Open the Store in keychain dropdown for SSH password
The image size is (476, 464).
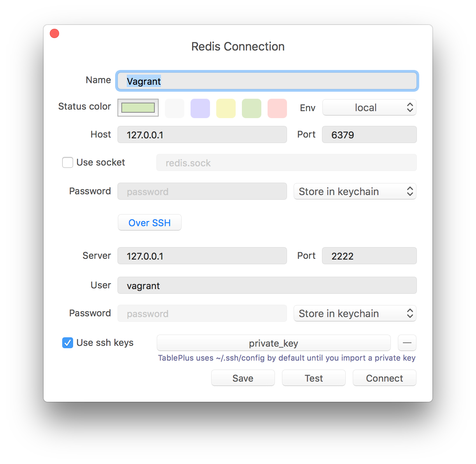click(x=354, y=313)
